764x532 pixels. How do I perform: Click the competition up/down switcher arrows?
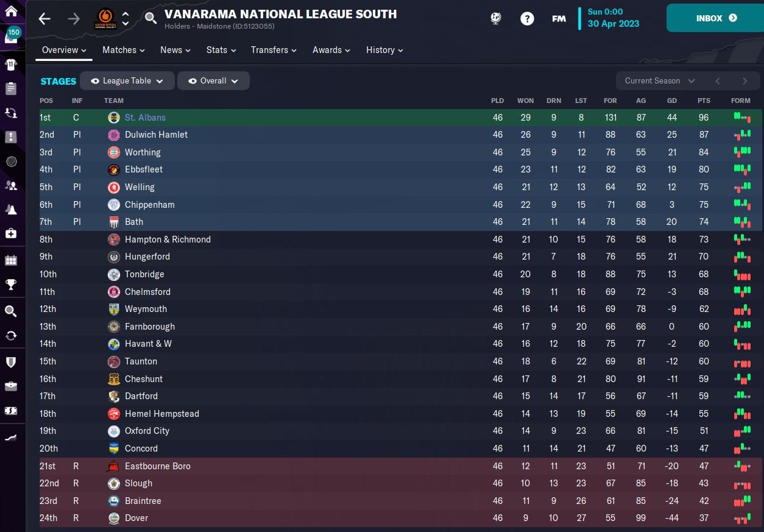pyautogui.click(x=126, y=18)
